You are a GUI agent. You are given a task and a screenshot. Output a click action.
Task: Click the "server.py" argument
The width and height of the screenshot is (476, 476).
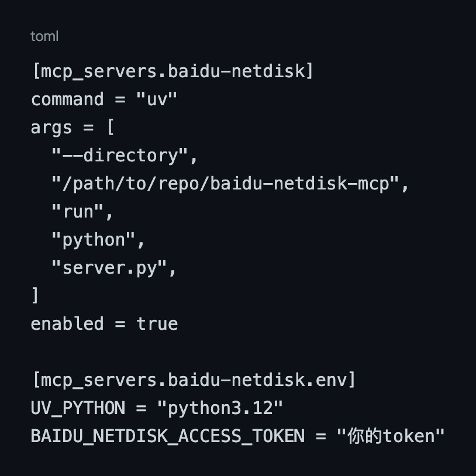109,268
